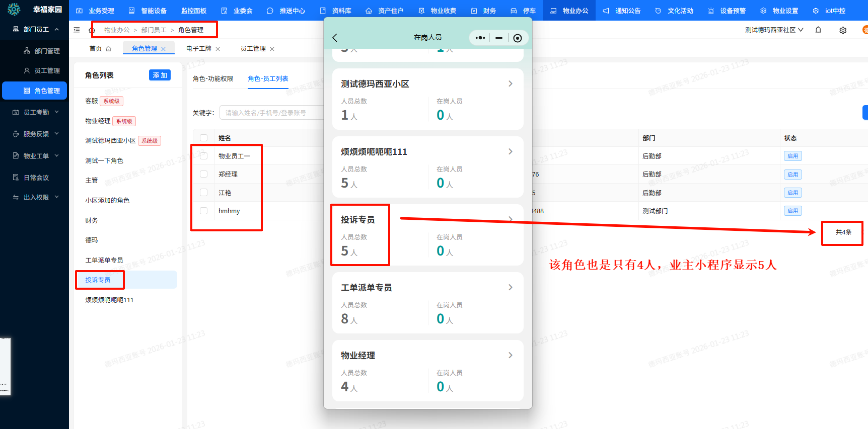The height and width of the screenshot is (429, 868).
Task: Expand the 投诉专员 card chevron
Action: tap(511, 219)
